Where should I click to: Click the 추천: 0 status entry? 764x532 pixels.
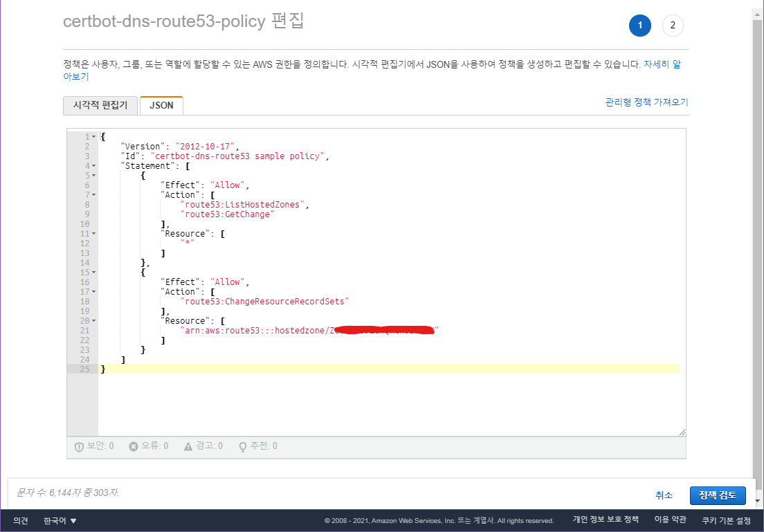coord(257,446)
